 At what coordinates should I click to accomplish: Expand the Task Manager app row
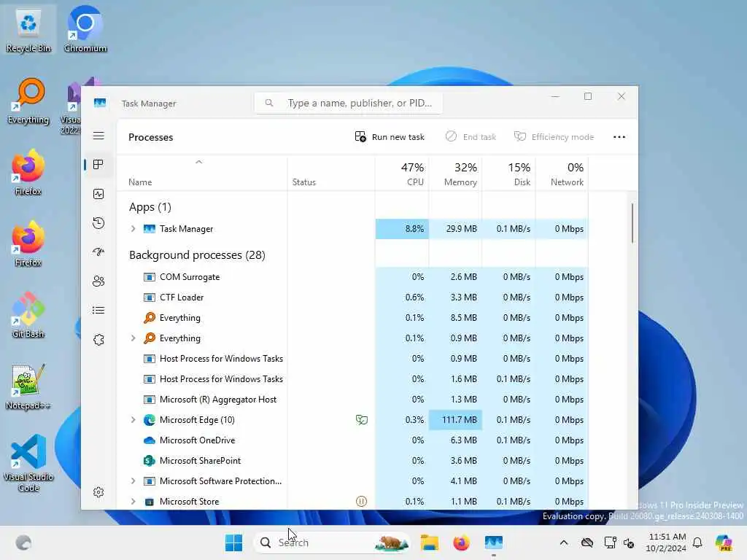pos(133,228)
